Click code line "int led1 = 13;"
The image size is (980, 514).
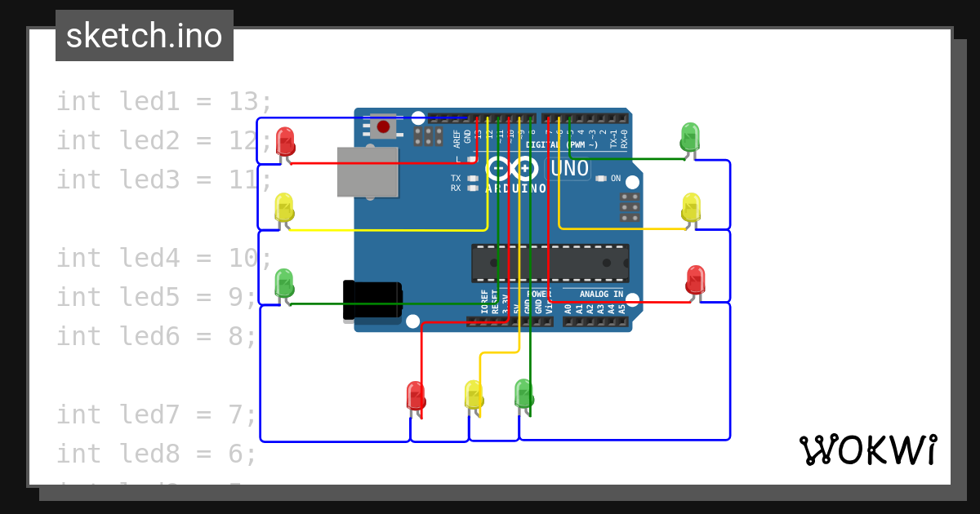click(x=164, y=102)
